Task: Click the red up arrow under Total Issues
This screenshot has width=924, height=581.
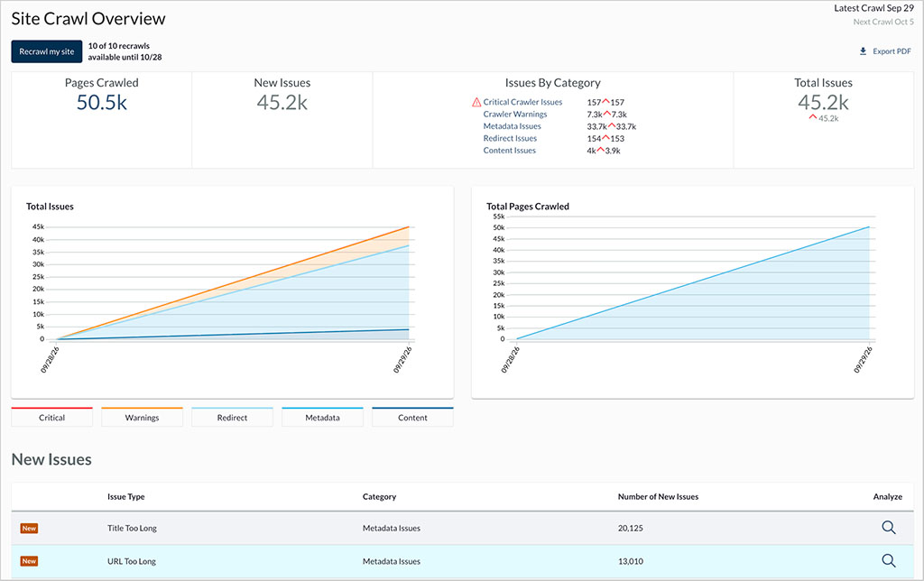Action: coord(813,117)
